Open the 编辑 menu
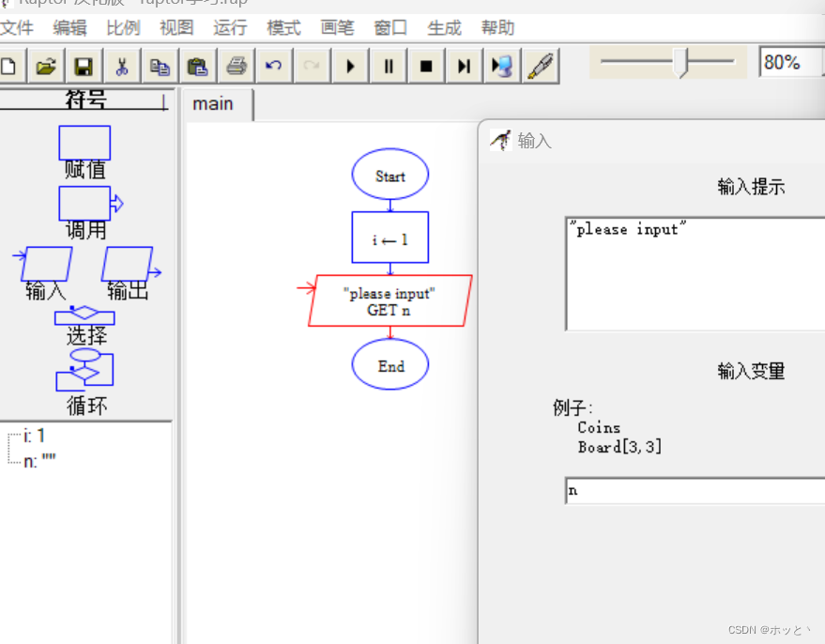Screen dimensions: 825x644 point(69,27)
